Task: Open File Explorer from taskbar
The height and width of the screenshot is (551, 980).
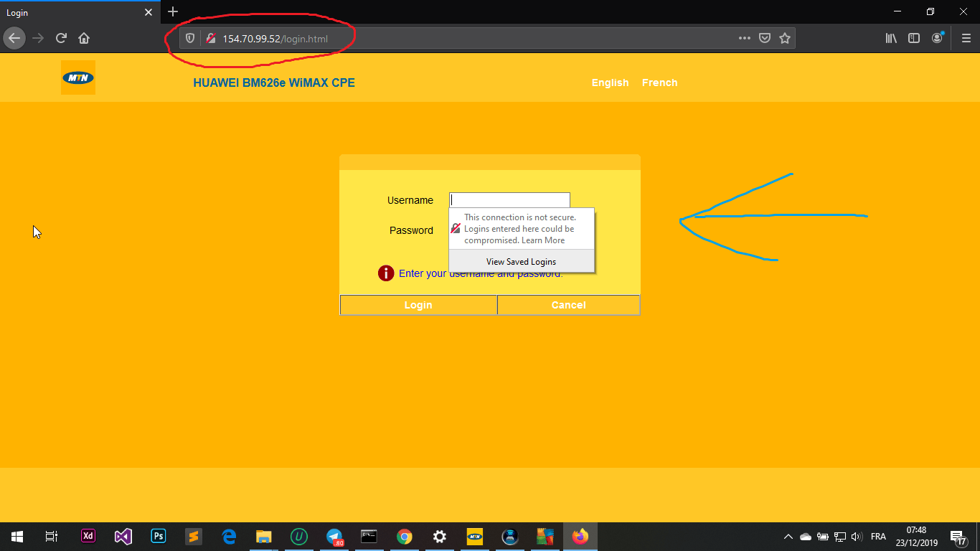Action: tap(264, 537)
